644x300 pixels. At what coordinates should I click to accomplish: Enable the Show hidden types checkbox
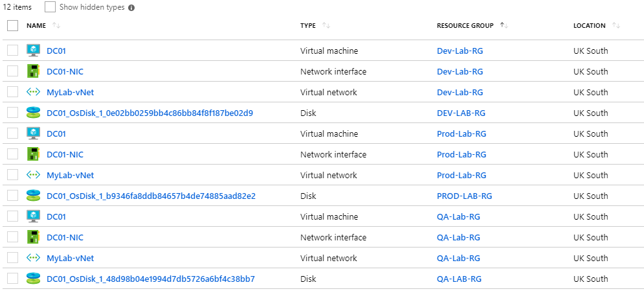pyautogui.click(x=50, y=7)
